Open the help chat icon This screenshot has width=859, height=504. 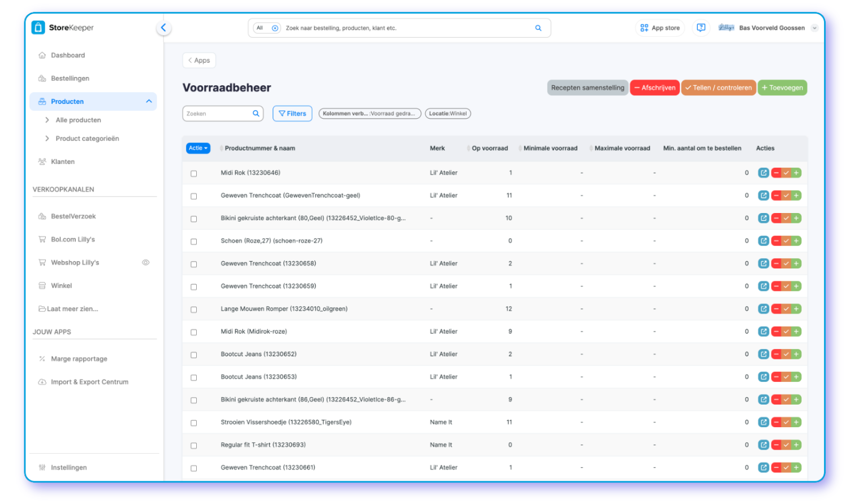tap(701, 28)
